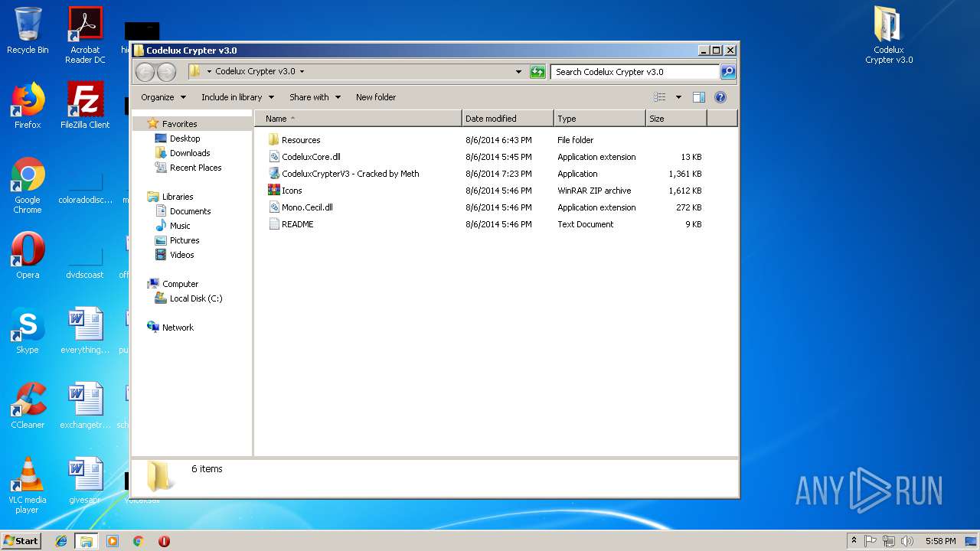980x551 pixels.
Task: Launch Acrobat Reader DC shortcut
Action: coord(85,35)
